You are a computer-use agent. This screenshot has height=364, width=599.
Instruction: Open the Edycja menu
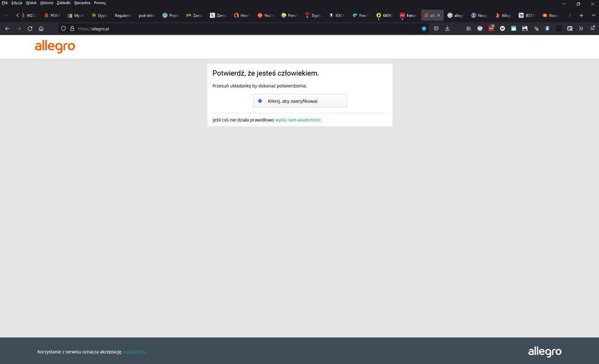pos(16,2)
